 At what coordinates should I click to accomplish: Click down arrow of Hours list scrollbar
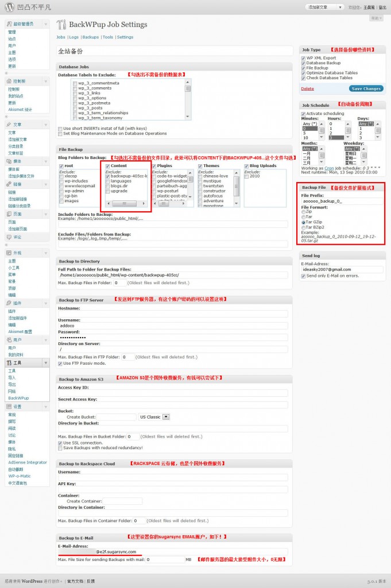pyautogui.click(x=349, y=138)
